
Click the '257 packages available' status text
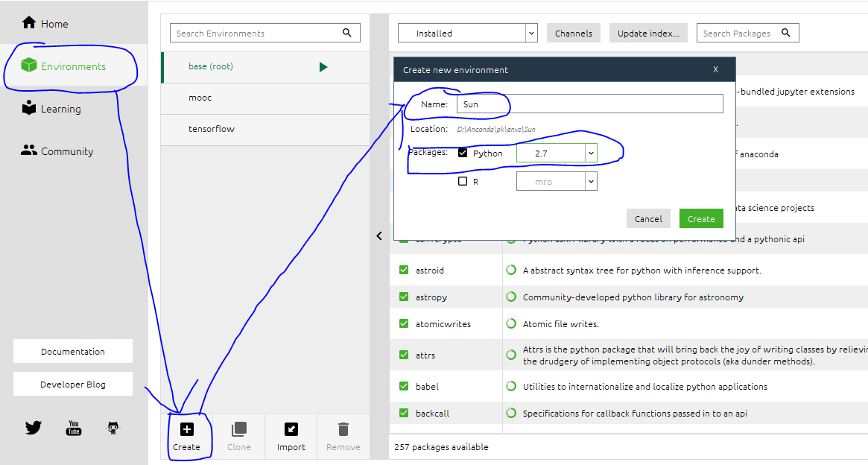tap(441, 446)
